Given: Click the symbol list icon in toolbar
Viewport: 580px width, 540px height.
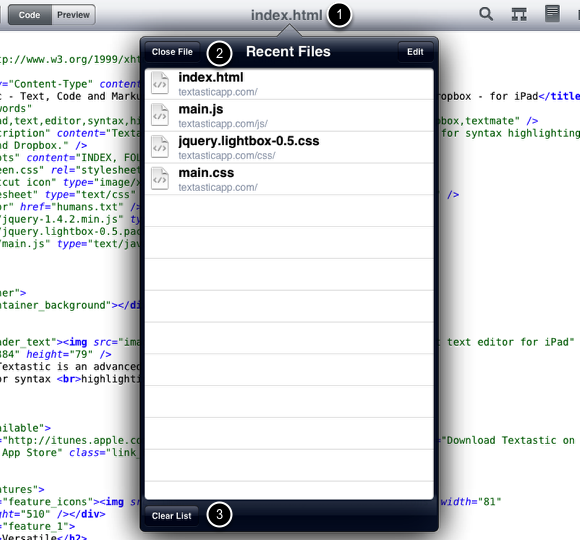Looking at the screenshot, I should pyautogui.click(x=519, y=14).
